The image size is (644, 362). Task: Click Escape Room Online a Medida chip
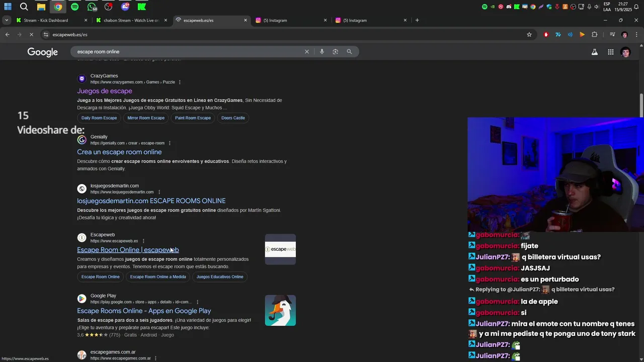[158, 277]
